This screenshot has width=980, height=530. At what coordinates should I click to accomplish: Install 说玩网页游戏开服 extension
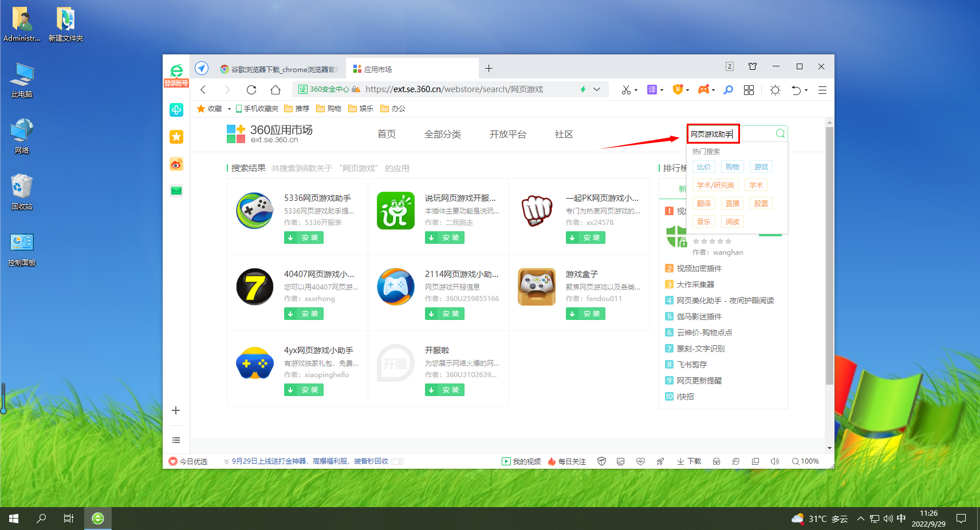(x=444, y=238)
